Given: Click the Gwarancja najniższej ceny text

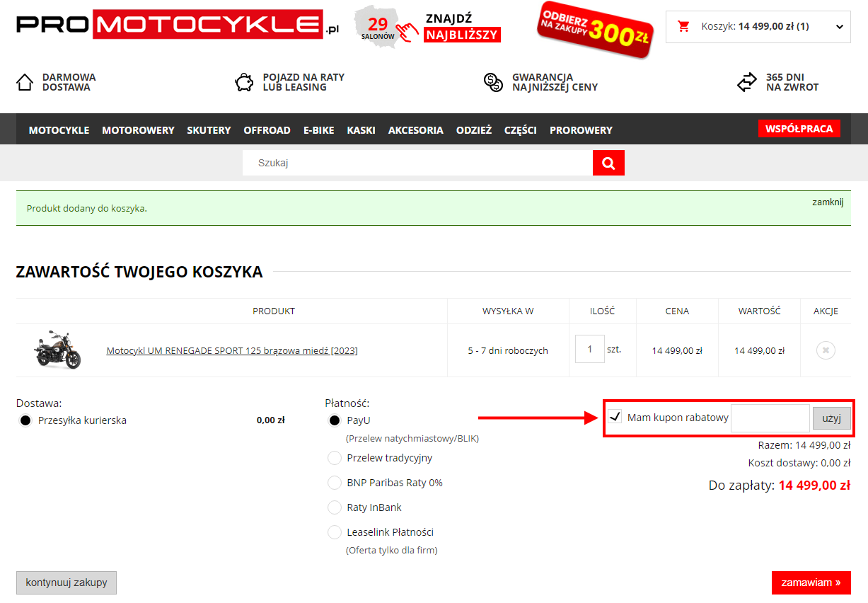Looking at the screenshot, I should point(555,82).
